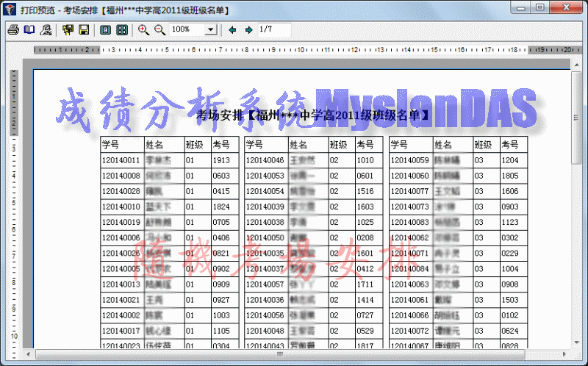Go to previous page with left arrow
The height and width of the screenshot is (366, 588).
coord(233,30)
